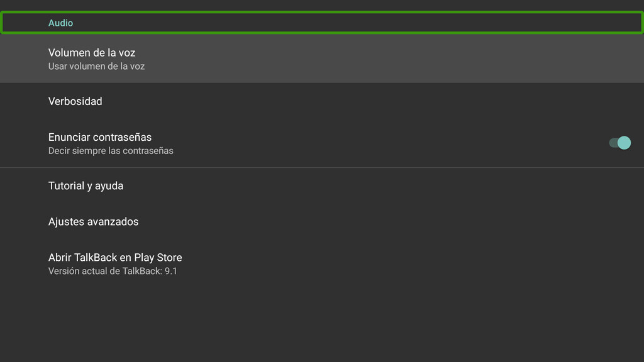Select the 'Volumen de la voz' title text
This screenshot has height=362, width=644.
(92, 52)
